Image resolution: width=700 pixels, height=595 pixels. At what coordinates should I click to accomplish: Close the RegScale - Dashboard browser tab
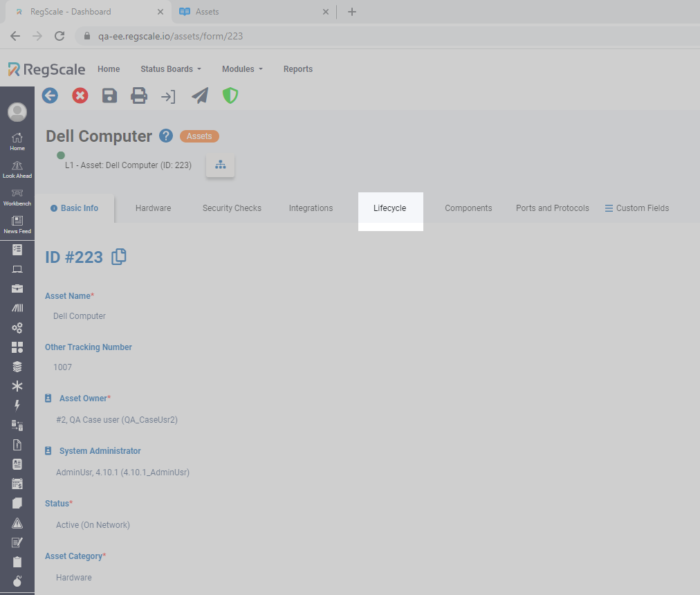(160, 12)
